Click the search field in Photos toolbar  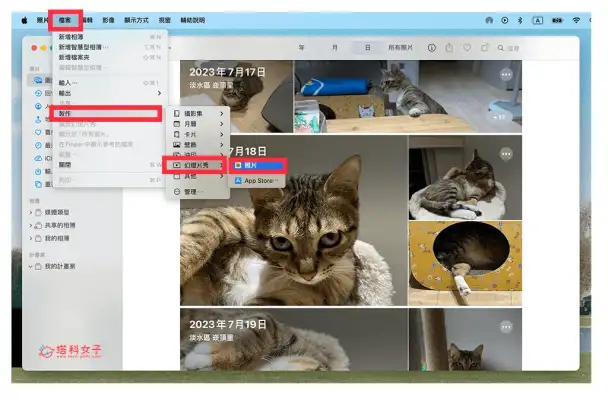click(x=514, y=48)
